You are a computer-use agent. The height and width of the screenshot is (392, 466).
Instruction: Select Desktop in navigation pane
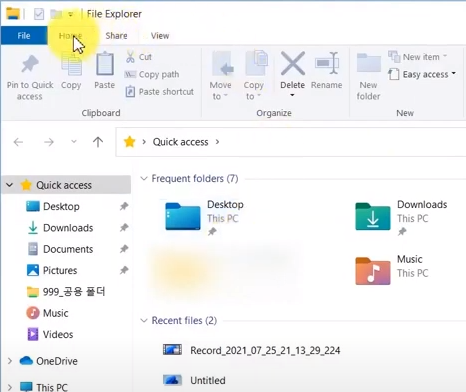[x=61, y=206]
